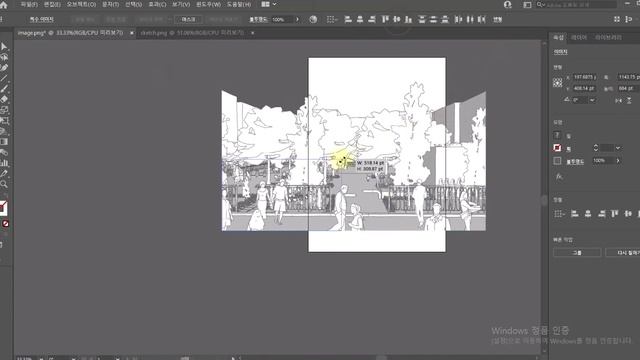Click the 그룹 quick action button

[577, 253]
